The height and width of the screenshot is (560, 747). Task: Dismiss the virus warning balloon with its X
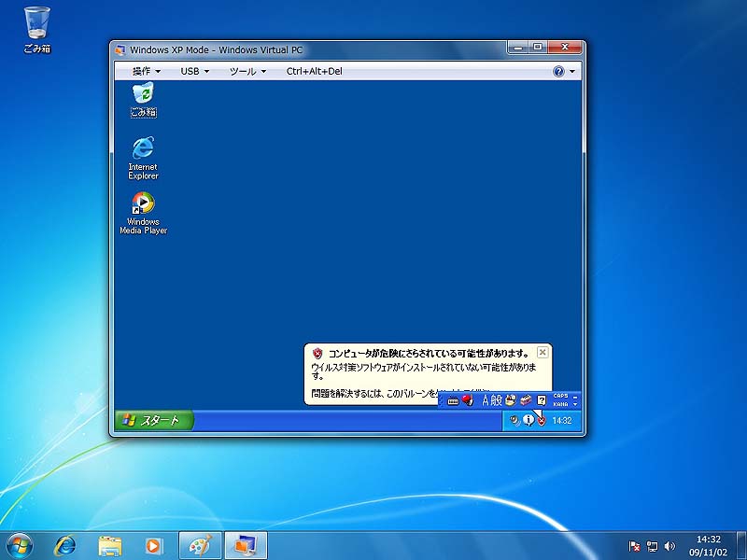tap(543, 352)
